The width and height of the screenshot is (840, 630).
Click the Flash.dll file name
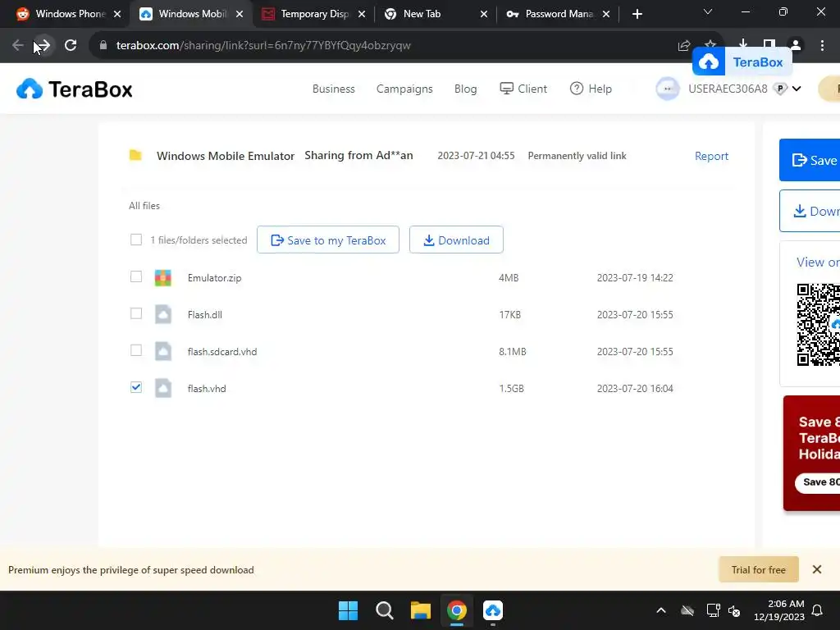coord(204,315)
